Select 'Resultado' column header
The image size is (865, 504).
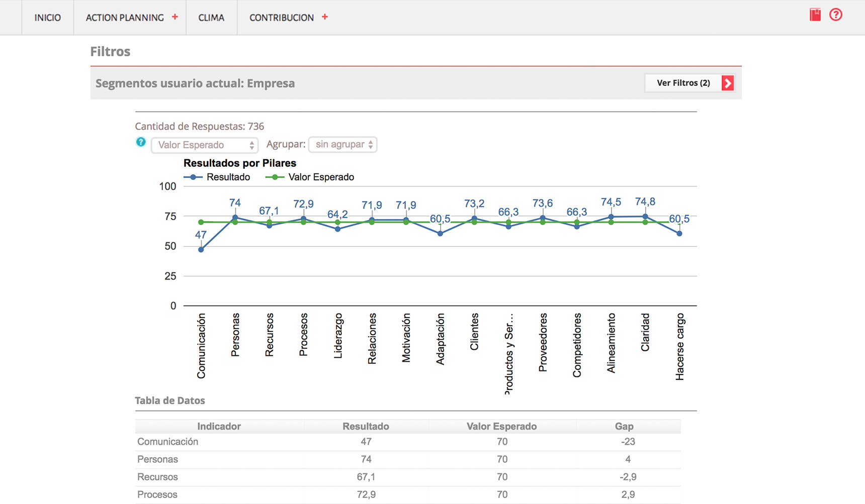[x=366, y=426]
